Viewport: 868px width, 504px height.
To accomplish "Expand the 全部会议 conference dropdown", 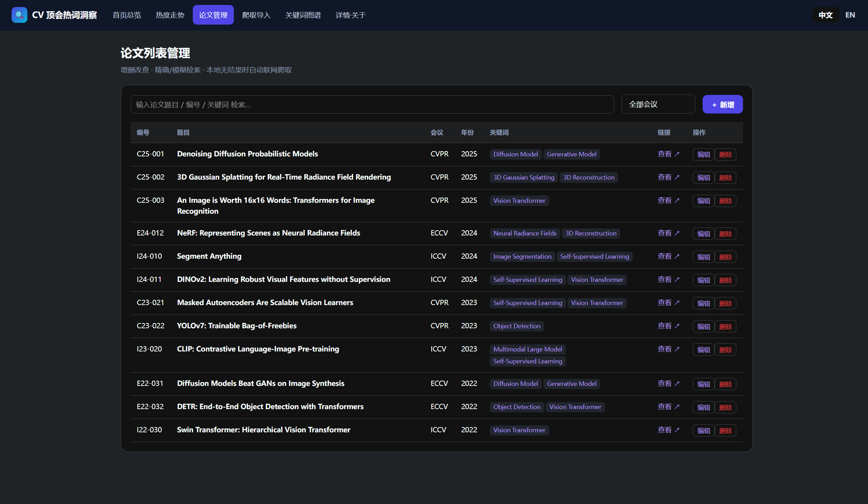I will 658,104.
